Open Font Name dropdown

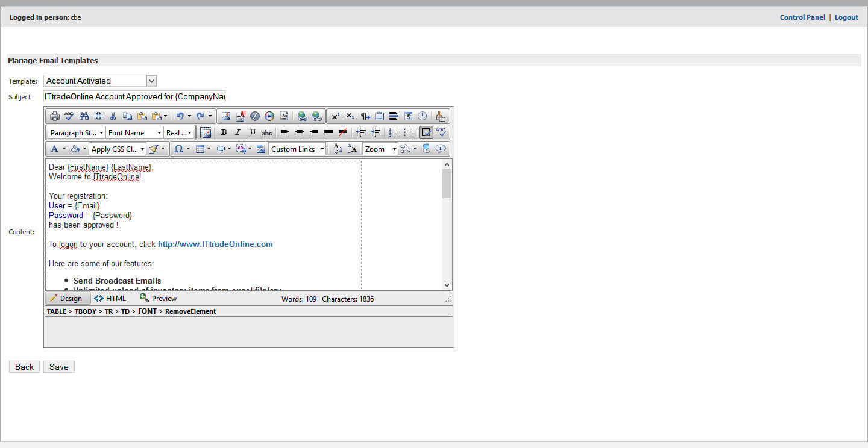click(x=134, y=132)
